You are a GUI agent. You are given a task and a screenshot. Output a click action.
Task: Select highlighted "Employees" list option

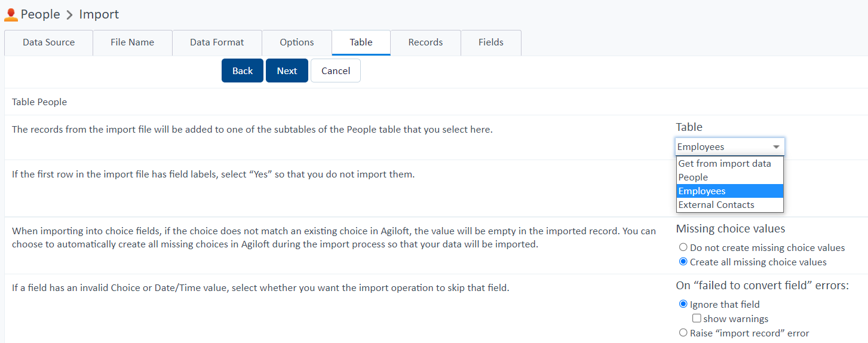(730, 191)
